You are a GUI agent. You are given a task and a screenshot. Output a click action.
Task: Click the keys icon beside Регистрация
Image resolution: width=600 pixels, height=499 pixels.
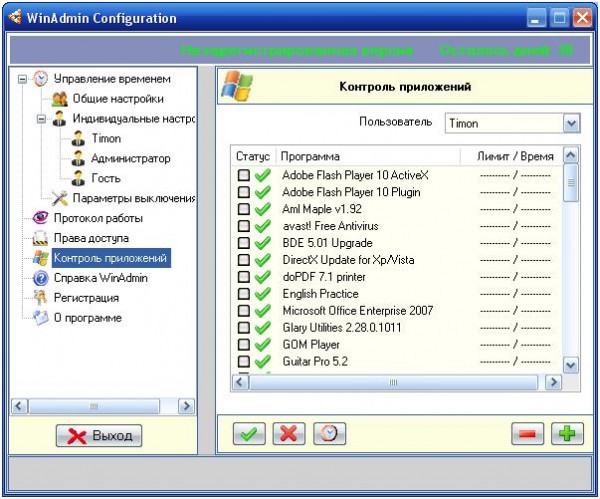pos(41,298)
